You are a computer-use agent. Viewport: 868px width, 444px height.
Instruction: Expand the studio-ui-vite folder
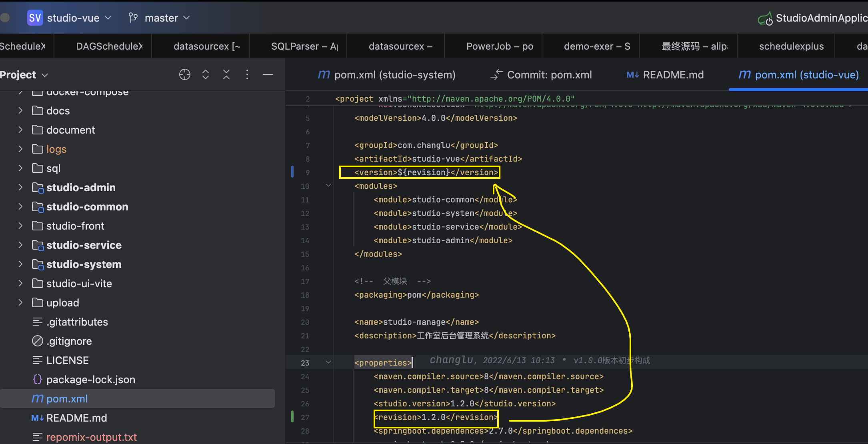pyautogui.click(x=21, y=283)
